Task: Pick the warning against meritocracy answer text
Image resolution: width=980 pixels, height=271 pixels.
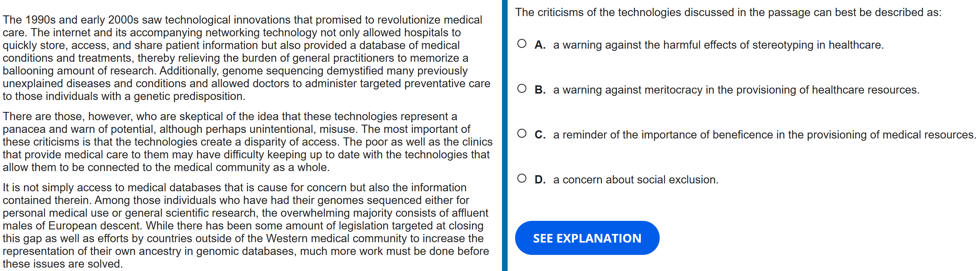Action: coord(736,90)
